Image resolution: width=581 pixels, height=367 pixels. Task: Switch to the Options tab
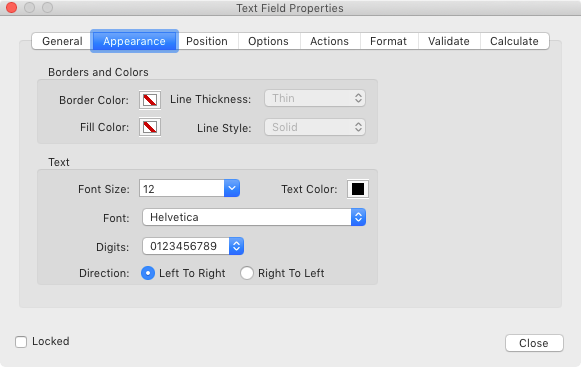click(268, 41)
